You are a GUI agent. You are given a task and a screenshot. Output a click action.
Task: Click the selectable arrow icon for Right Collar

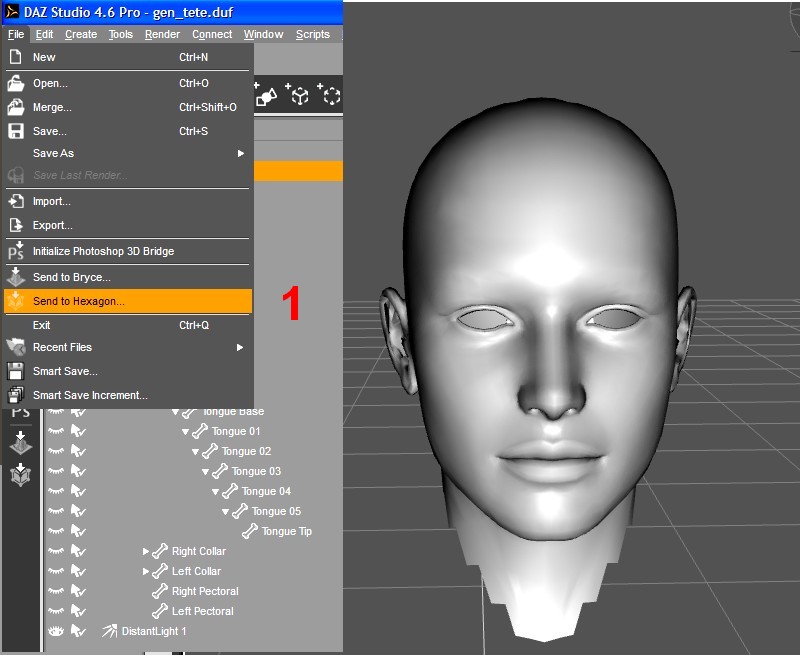pyautogui.click(x=78, y=551)
